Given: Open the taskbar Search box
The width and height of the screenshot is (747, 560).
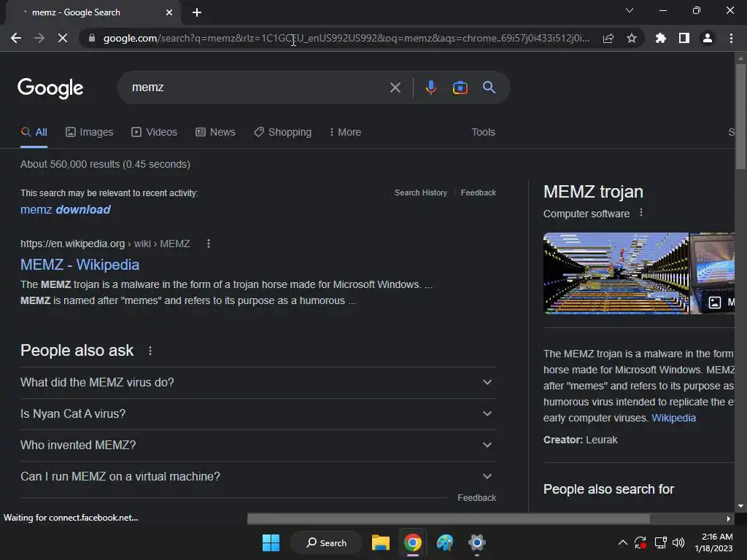Looking at the screenshot, I should 326,542.
